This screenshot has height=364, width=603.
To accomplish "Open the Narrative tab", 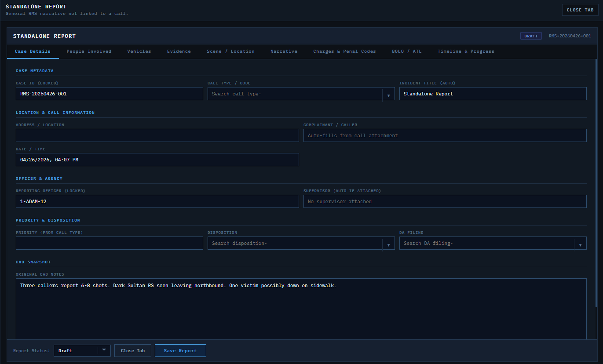I will [x=284, y=51].
